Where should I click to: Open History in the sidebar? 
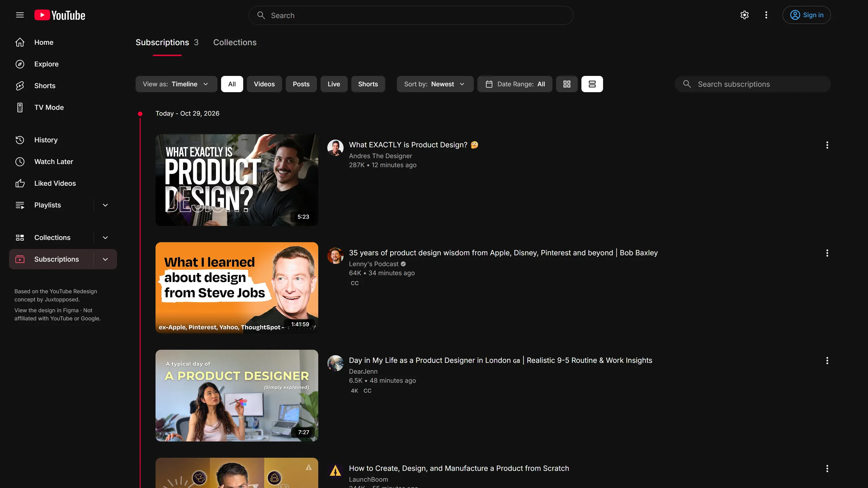(63, 140)
